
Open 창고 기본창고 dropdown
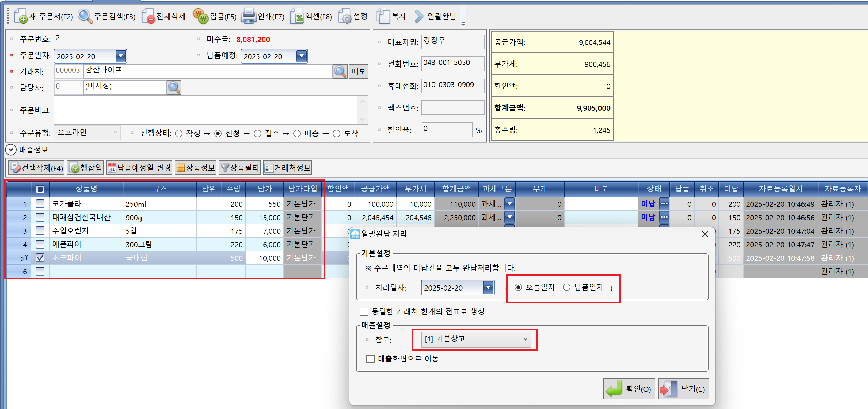(476, 339)
